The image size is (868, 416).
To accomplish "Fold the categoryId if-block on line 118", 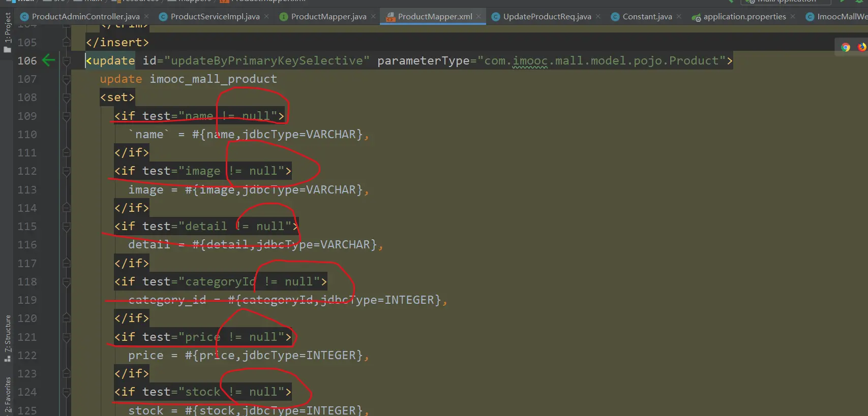I will (x=66, y=282).
